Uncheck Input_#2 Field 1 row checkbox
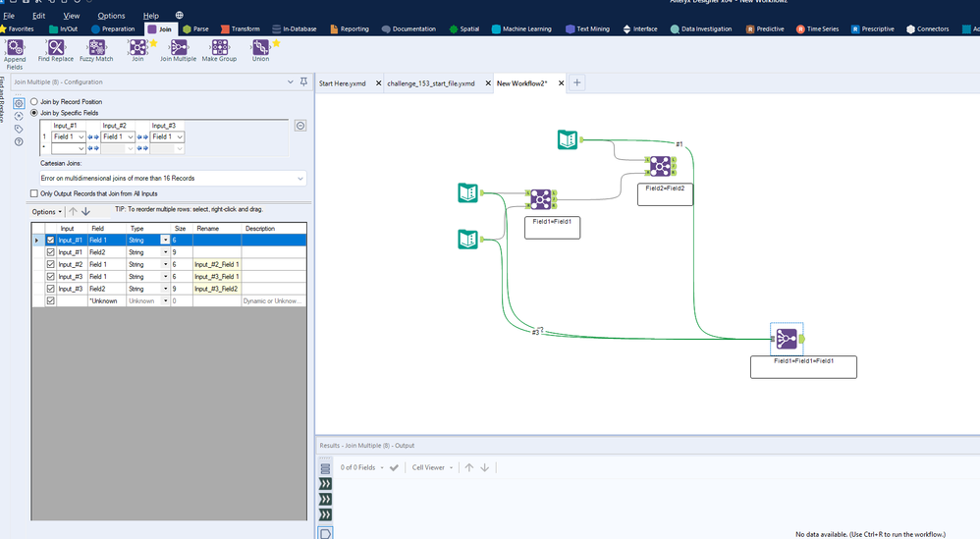The image size is (980, 539). [x=51, y=264]
